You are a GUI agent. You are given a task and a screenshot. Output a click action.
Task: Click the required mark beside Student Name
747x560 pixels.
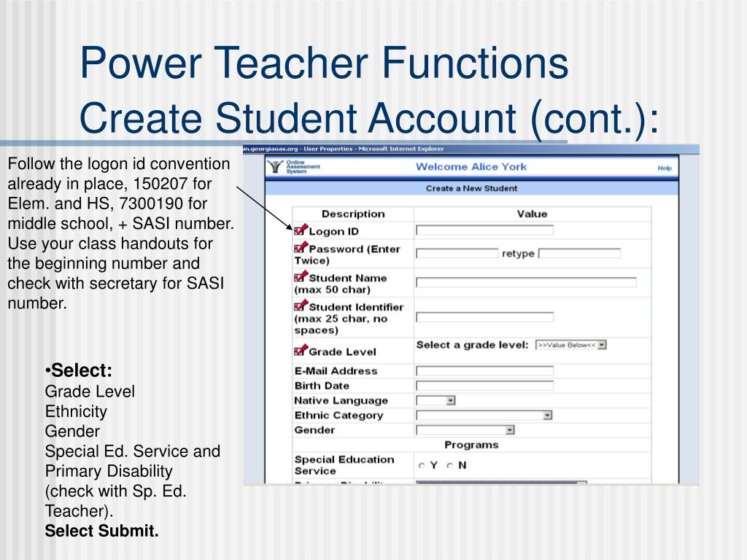click(x=301, y=276)
